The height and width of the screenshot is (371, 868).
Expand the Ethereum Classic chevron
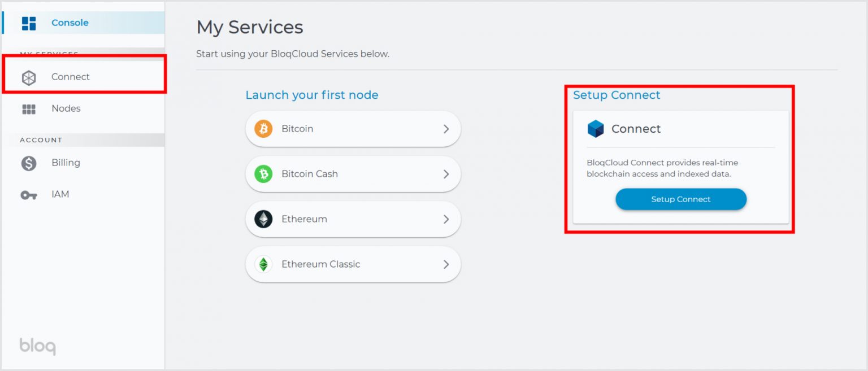[446, 264]
